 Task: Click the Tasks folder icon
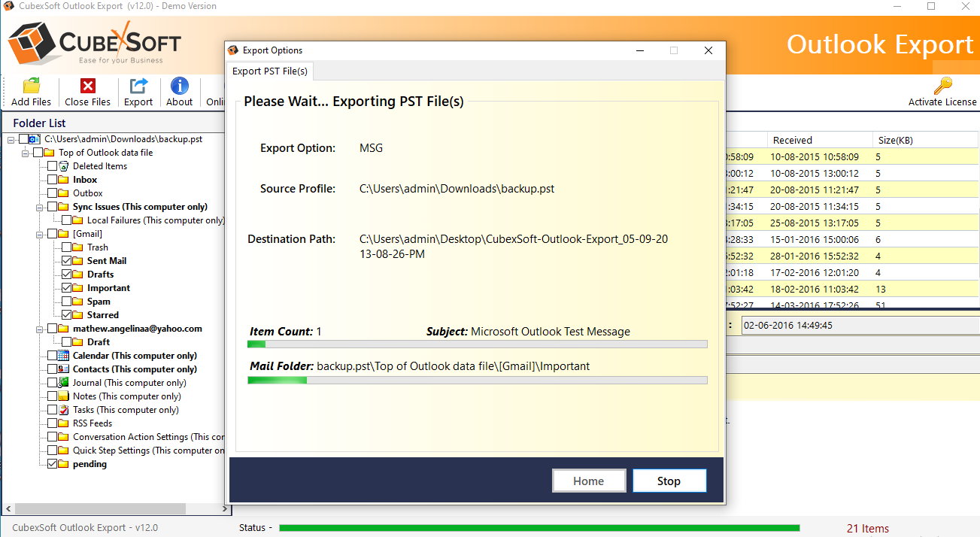click(63, 410)
